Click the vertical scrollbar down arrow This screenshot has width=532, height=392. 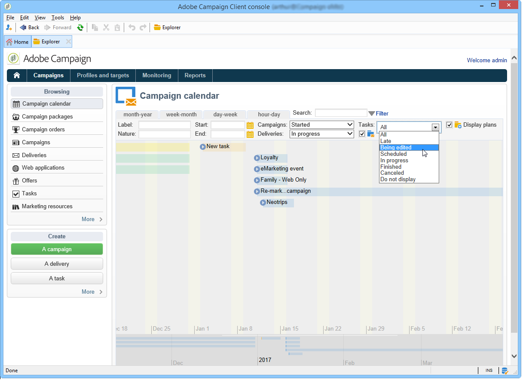tap(514, 356)
